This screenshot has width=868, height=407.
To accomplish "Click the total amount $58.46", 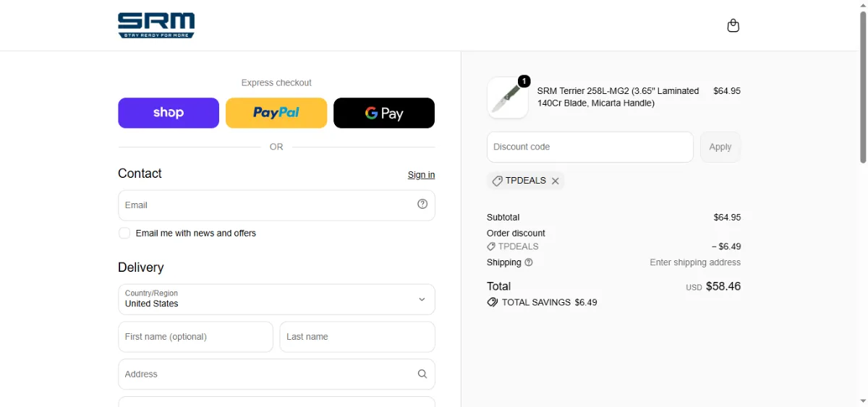I will 723,286.
